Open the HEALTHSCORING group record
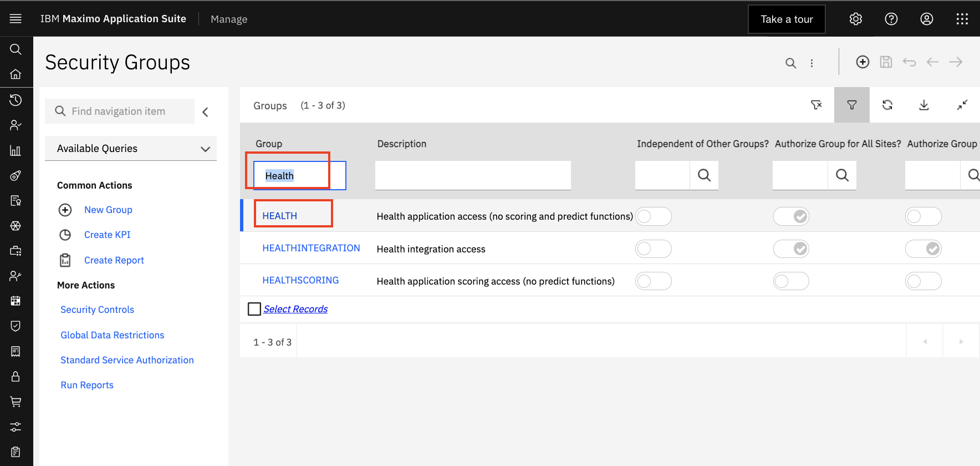The width and height of the screenshot is (980, 466). [x=300, y=280]
